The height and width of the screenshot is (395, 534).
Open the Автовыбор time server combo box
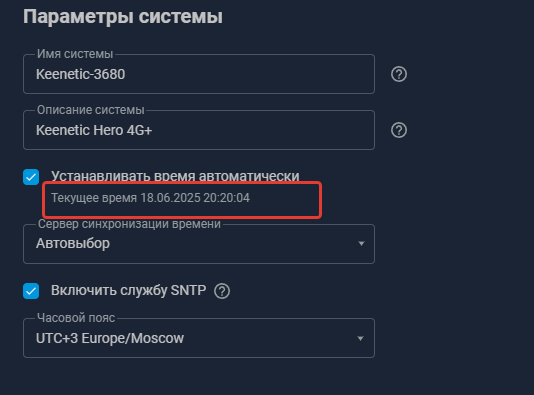[x=199, y=244]
